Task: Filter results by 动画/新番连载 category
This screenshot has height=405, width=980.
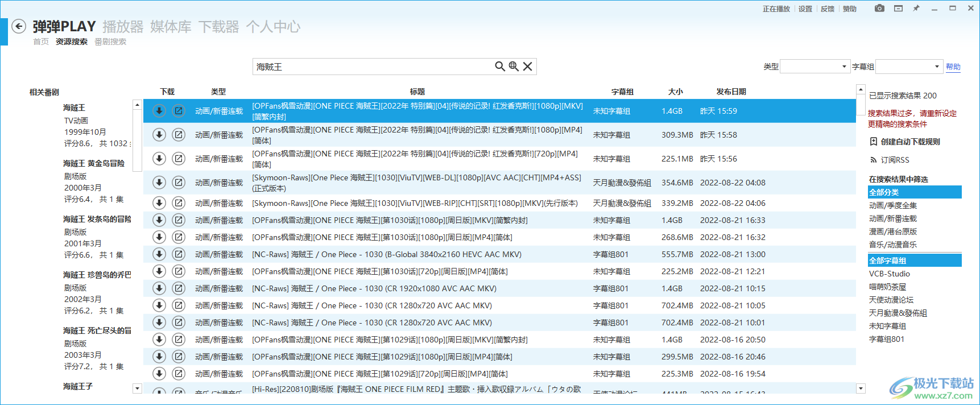Action: tap(915, 218)
